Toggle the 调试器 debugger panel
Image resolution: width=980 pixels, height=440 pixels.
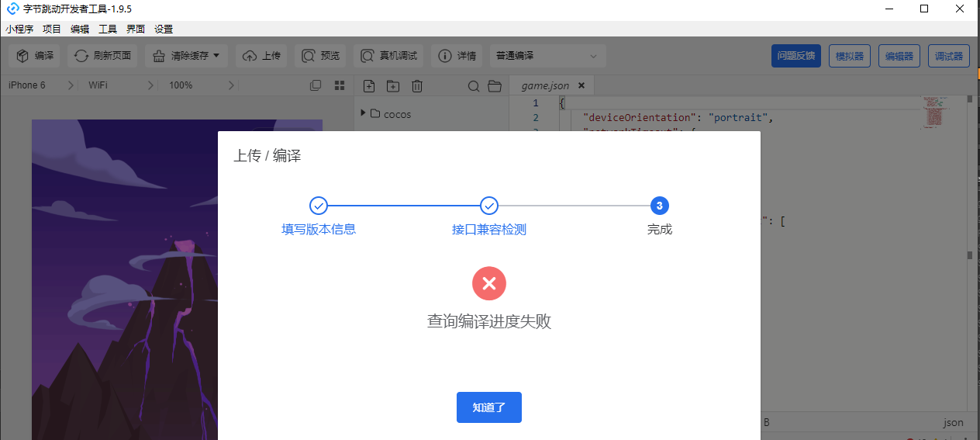click(x=948, y=56)
